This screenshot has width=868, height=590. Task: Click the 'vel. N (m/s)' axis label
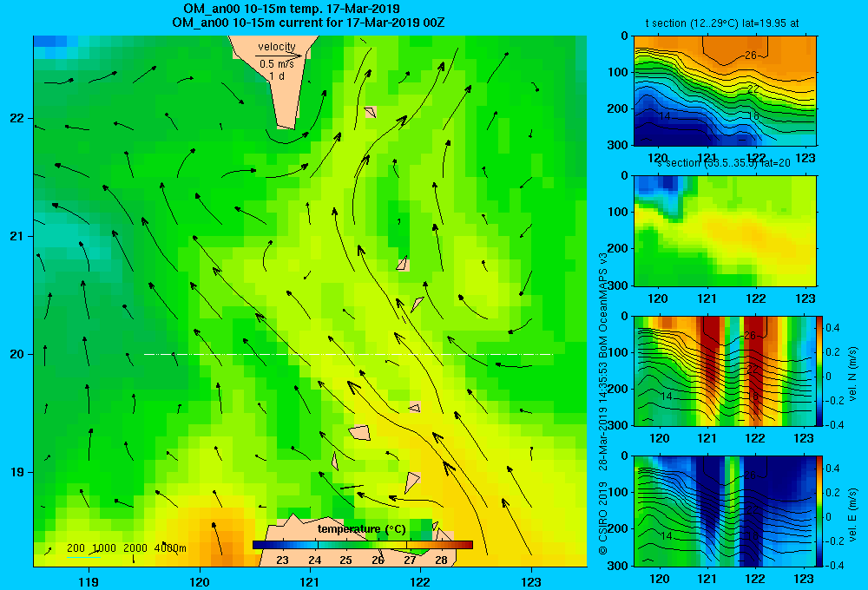(853, 374)
